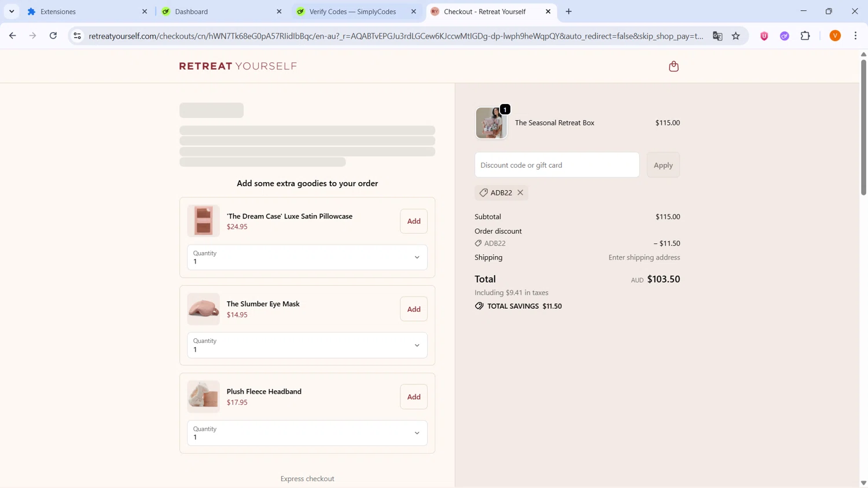Image resolution: width=868 pixels, height=488 pixels.
Task: Click the $24.95 pillowcase price
Action: [x=237, y=227]
